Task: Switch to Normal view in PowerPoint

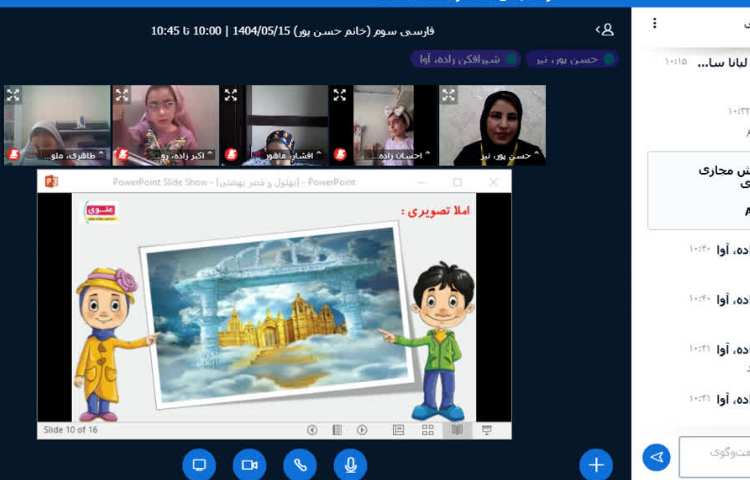Action: point(398,430)
